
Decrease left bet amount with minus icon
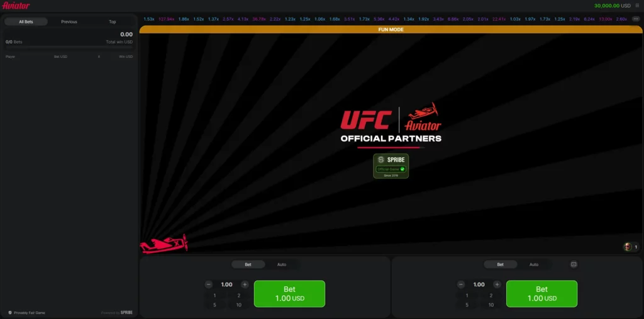[x=209, y=284]
